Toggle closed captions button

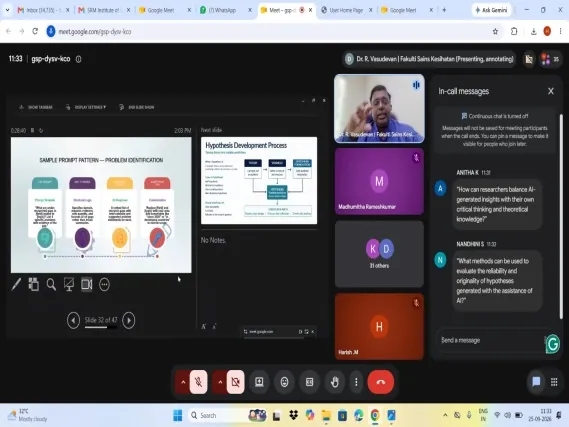pos(310,382)
